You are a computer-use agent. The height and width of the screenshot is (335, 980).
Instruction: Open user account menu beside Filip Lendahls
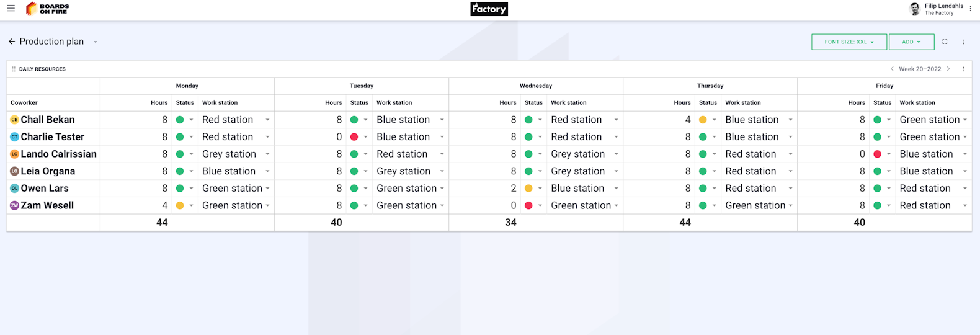pyautogui.click(x=970, y=9)
